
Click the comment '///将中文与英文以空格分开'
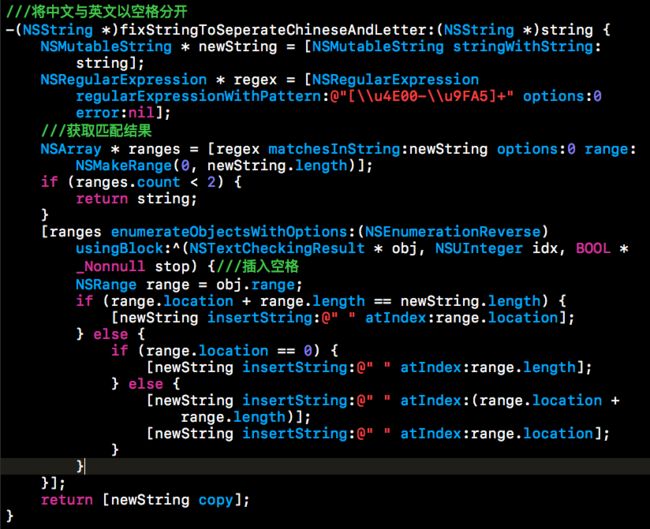point(97,11)
